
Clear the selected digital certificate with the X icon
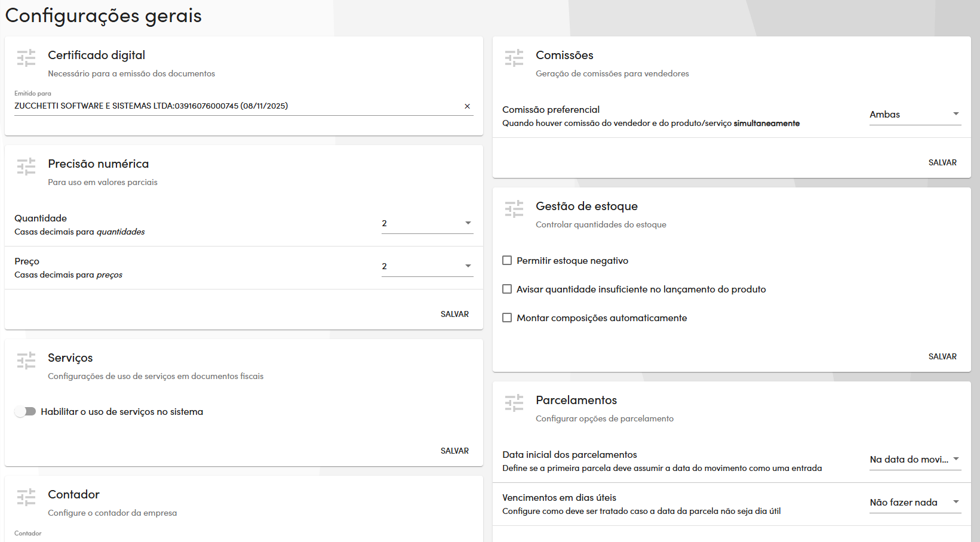coord(468,106)
